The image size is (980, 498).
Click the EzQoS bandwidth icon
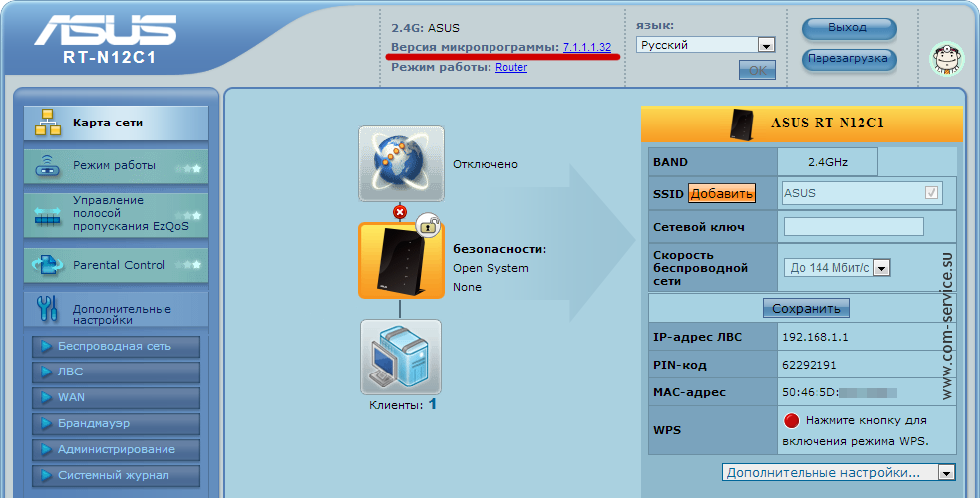point(48,215)
